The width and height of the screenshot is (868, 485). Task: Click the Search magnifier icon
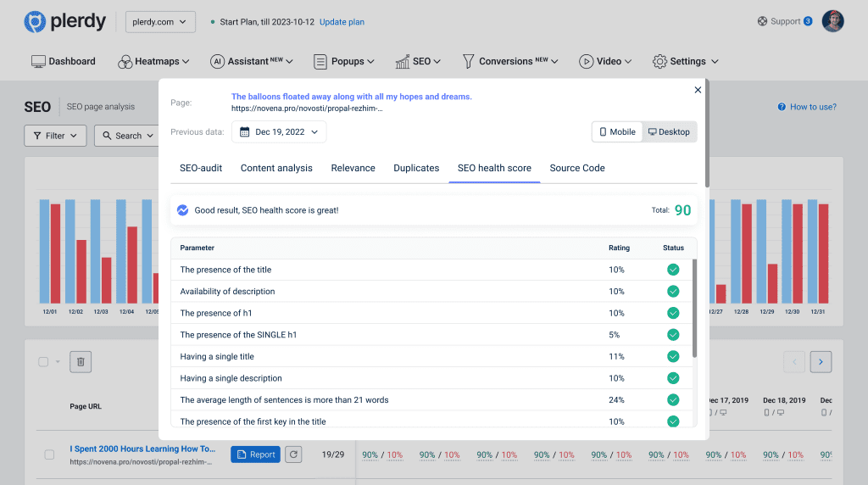pyautogui.click(x=107, y=136)
